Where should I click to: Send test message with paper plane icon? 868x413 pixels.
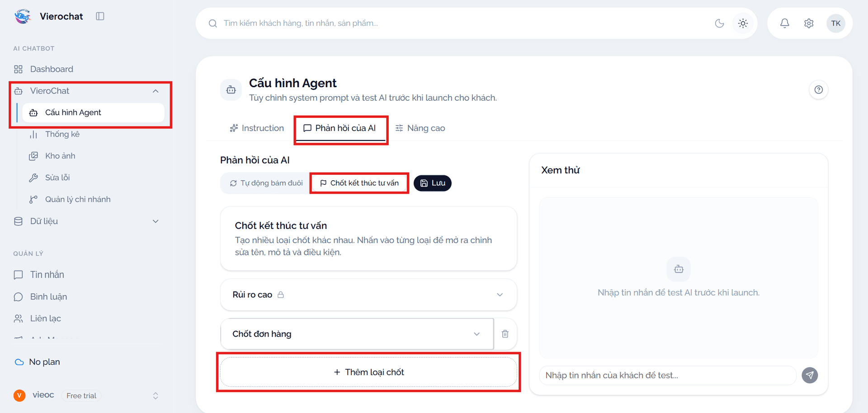pyautogui.click(x=810, y=375)
